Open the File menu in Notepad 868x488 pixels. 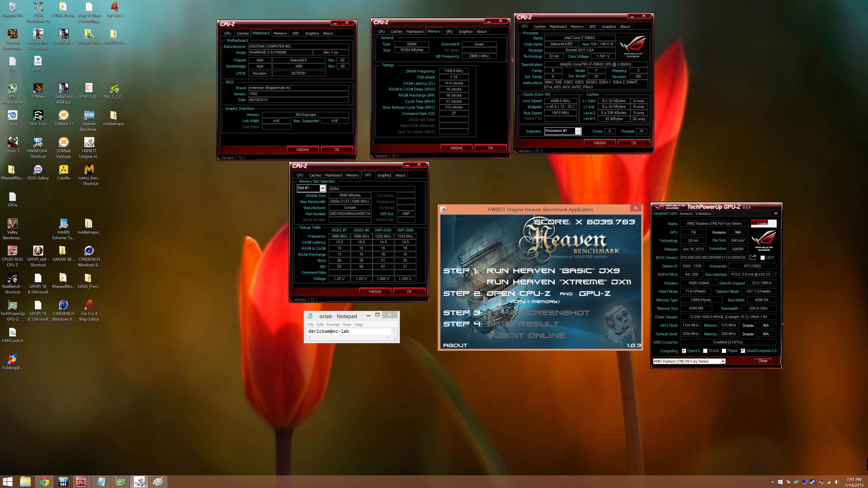[x=311, y=324]
